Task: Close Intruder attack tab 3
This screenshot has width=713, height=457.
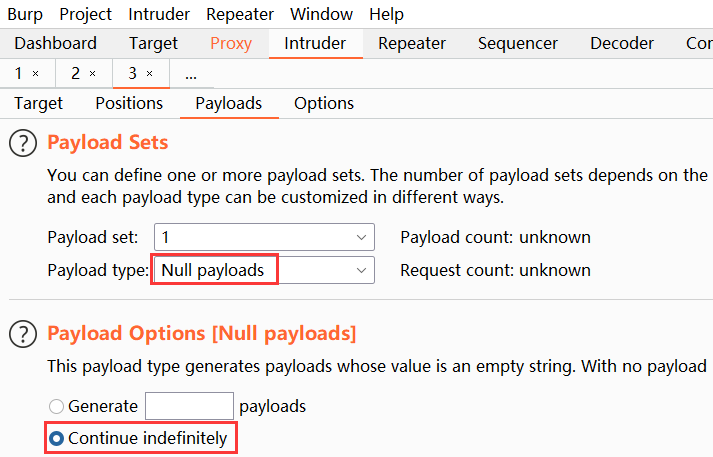Action: 150,74
